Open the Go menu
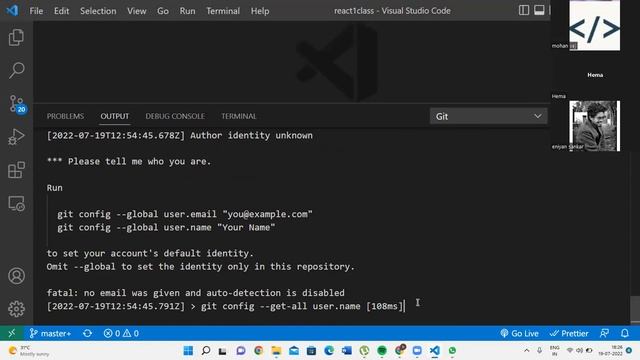Image resolution: width=640 pixels, height=360 pixels. point(162,11)
